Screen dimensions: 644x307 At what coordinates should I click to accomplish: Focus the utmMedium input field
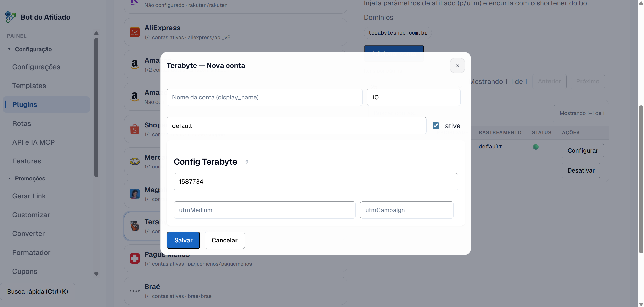264,210
